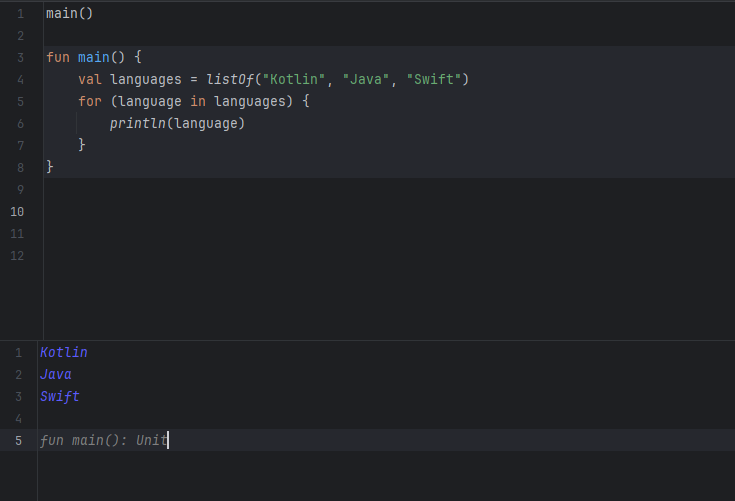Click the "Swift" string literal in code
The width and height of the screenshot is (735, 501).
coord(434,80)
